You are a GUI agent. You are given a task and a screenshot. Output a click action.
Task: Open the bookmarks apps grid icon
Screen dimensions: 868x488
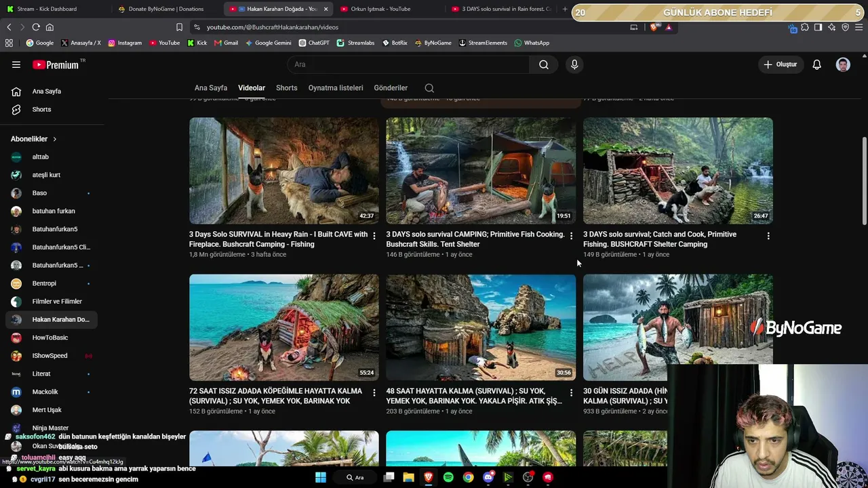(x=9, y=43)
